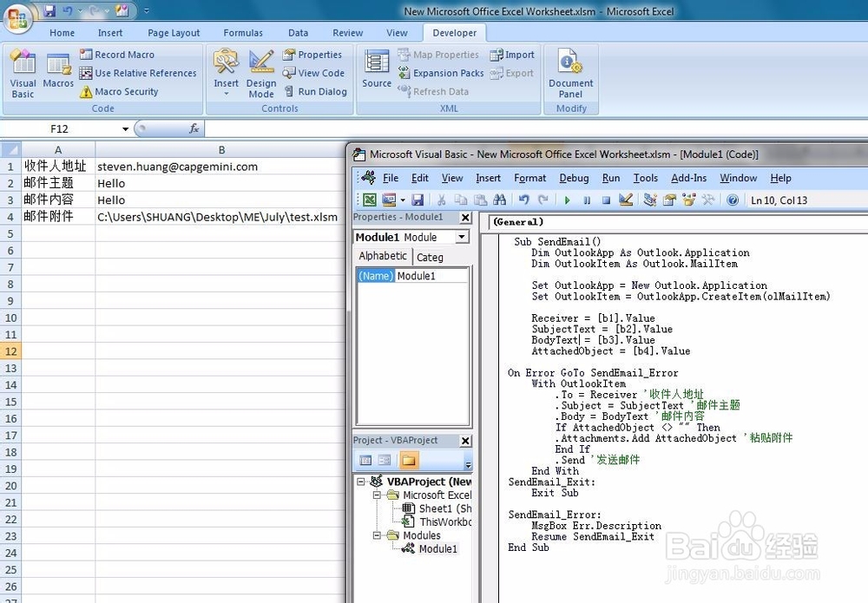Click Record Macro in Code group
The image size is (868, 603).
[x=117, y=54]
